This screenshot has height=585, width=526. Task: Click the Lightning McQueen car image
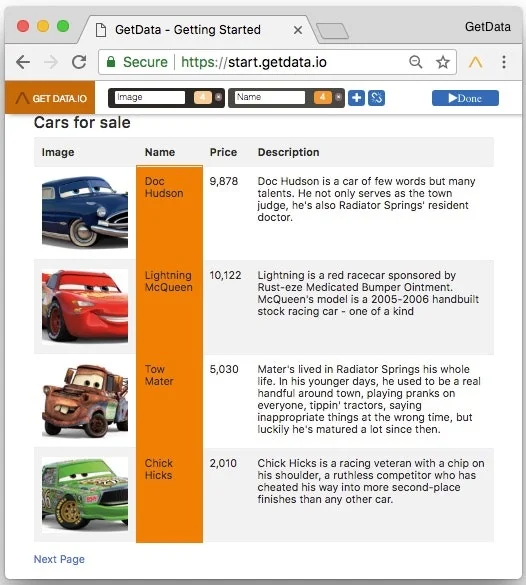click(x=85, y=306)
